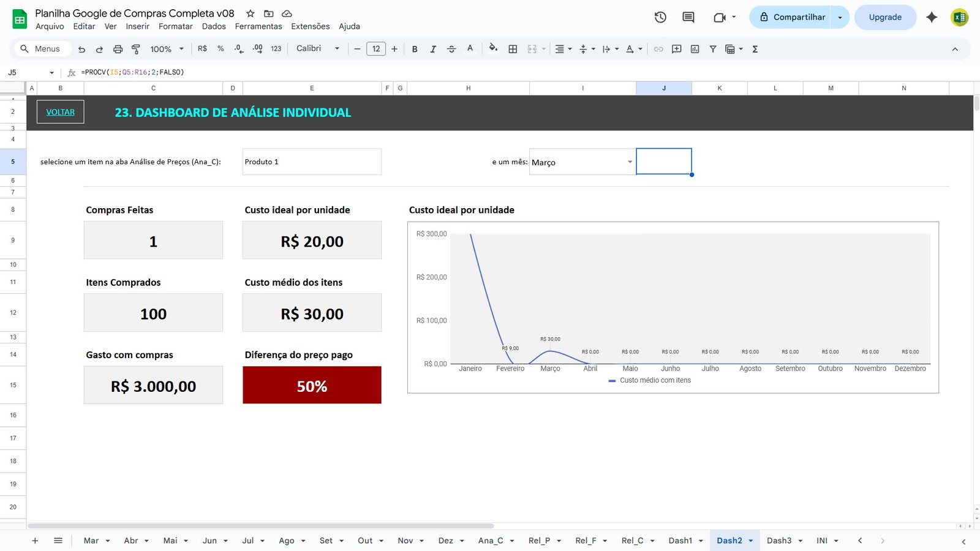Apply currency format to selected cell
980x551 pixels.
pyautogui.click(x=203, y=48)
